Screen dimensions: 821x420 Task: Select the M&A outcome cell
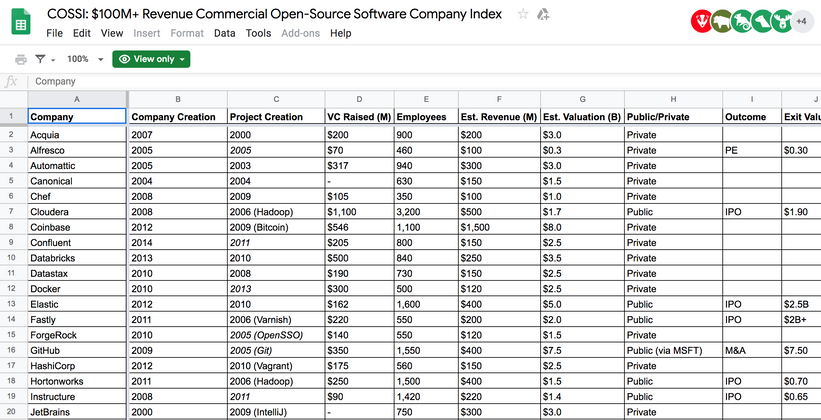point(752,350)
